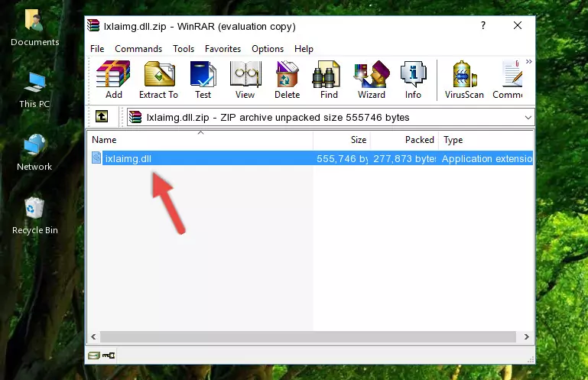Show more toolbar buttons chevron
The height and width of the screenshot is (380, 588).
point(529,61)
